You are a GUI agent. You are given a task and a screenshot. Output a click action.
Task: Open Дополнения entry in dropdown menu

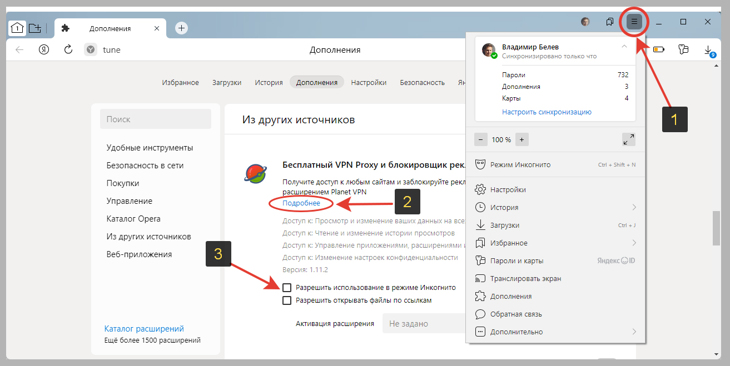click(x=555, y=296)
